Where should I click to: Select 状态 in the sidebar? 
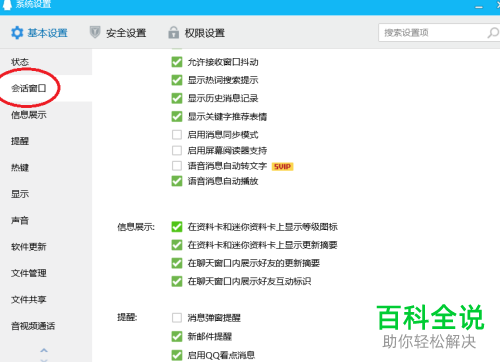pos(20,62)
